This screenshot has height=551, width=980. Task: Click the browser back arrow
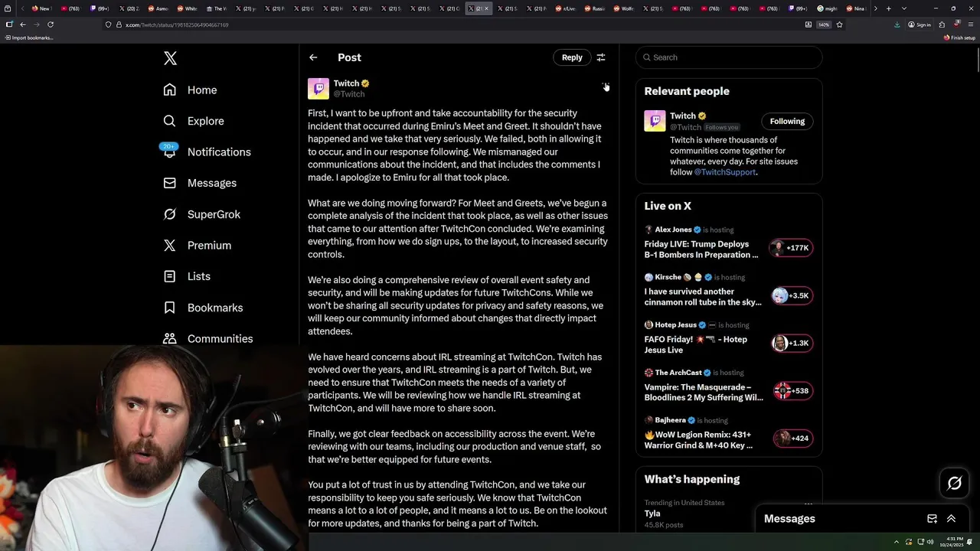pyautogui.click(x=22, y=24)
